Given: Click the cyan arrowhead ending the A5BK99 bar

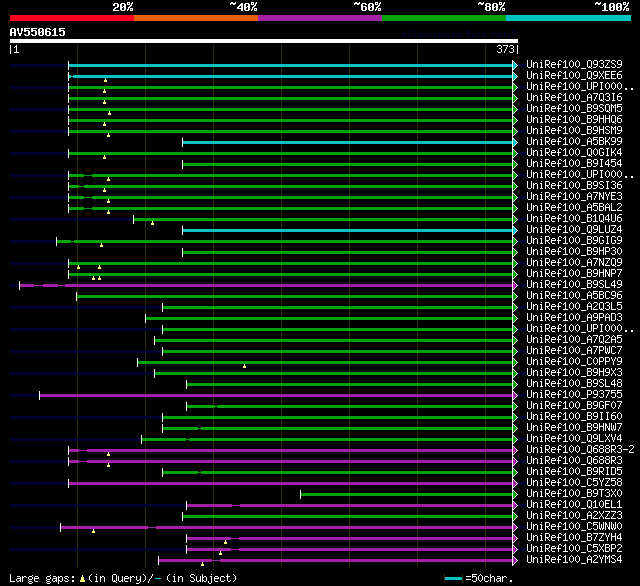Looking at the screenshot, I should point(515,142).
